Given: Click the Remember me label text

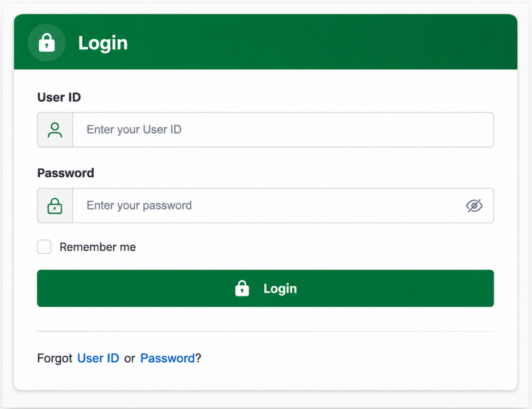Looking at the screenshot, I should tap(98, 247).
